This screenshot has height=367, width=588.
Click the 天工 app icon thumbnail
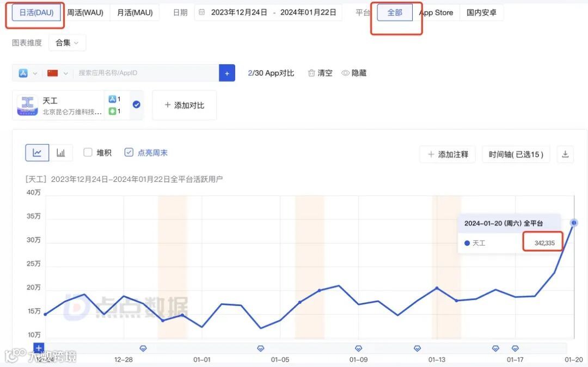coord(27,105)
